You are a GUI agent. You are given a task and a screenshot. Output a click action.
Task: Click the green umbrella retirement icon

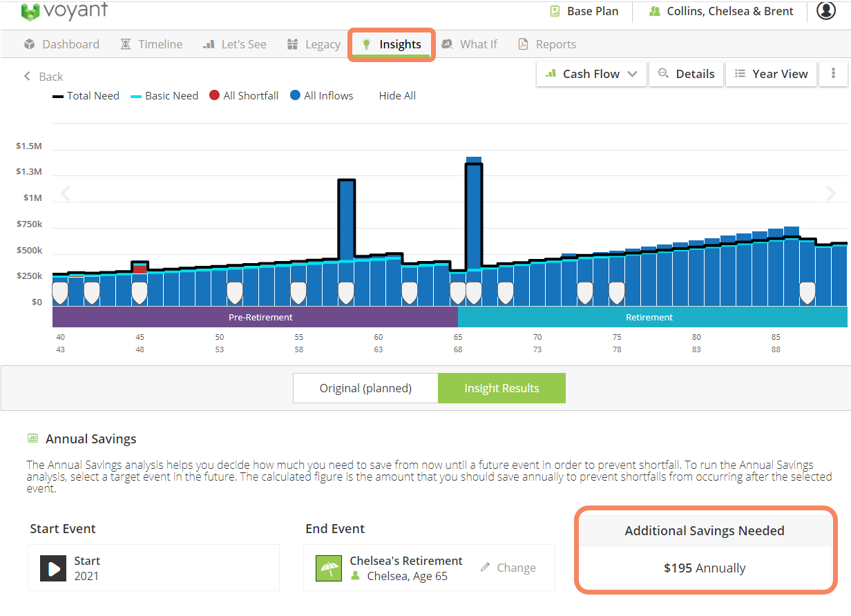(329, 568)
